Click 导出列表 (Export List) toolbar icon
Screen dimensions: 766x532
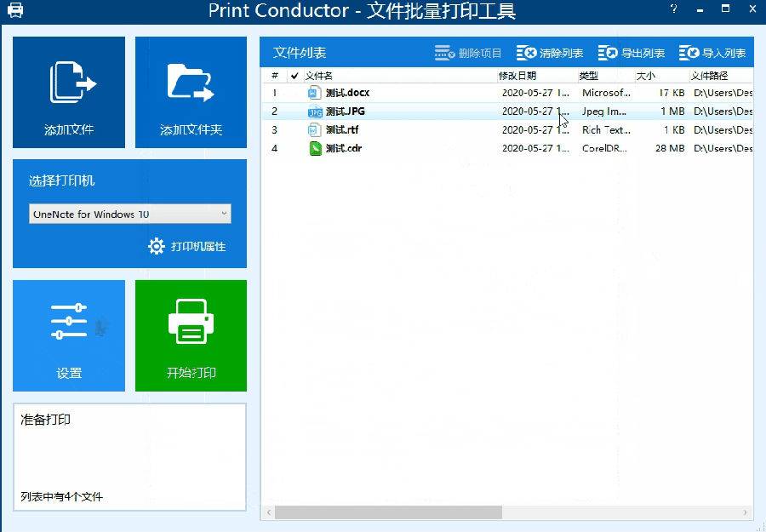[x=608, y=54]
